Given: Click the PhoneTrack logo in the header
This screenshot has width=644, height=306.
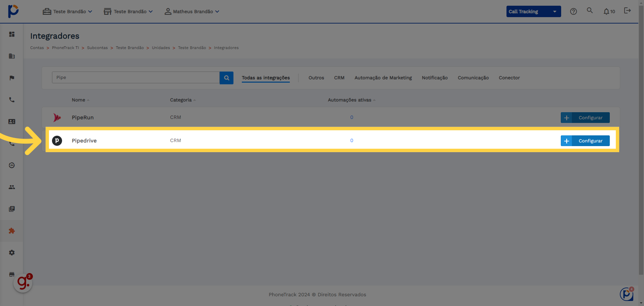Looking at the screenshot, I should tap(13, 11).
